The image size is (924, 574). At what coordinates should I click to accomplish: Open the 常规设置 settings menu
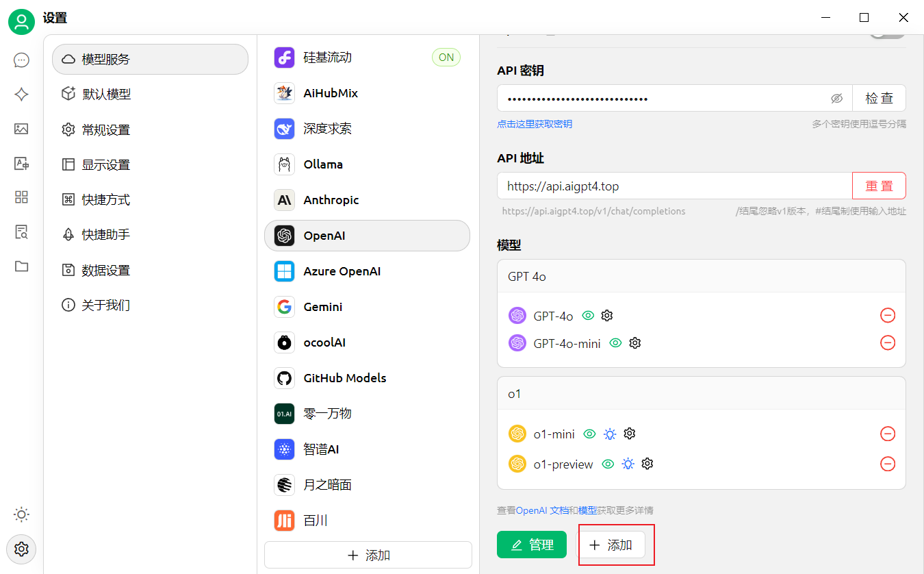pos(150,129)
